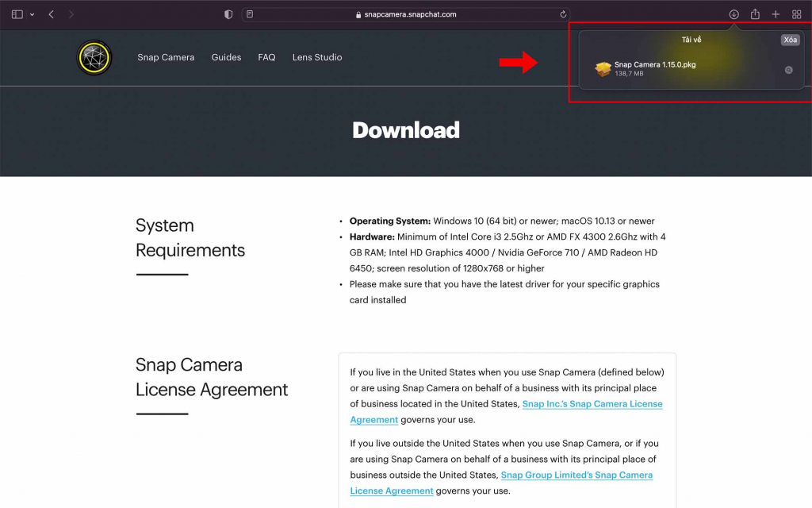The image size is (812, 508).
Task: Clear downloads with the Xóa button
Action: (x=790, y=40)
